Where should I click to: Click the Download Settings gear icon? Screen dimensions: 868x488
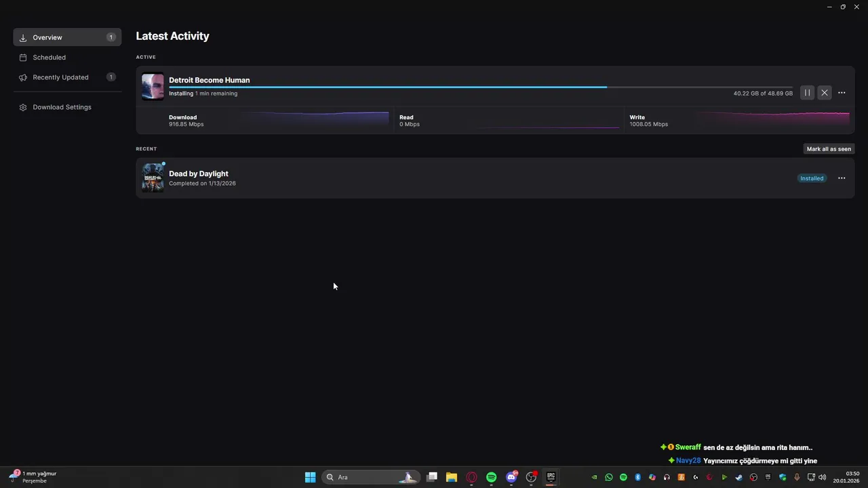[23, 107]
